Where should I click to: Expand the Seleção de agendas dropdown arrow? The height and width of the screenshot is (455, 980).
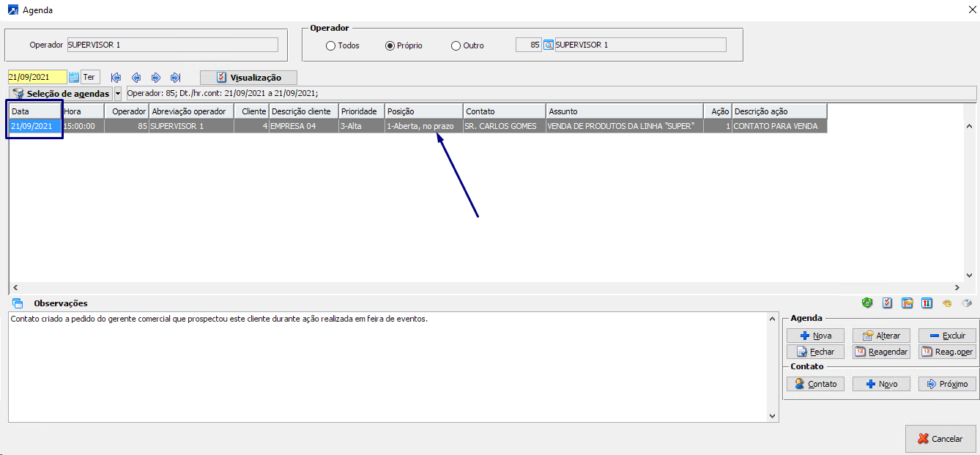[x=118, y=94]
